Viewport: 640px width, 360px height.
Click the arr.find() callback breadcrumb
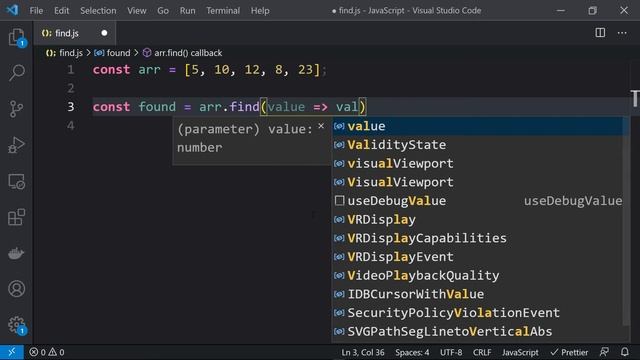click(182, 53)
